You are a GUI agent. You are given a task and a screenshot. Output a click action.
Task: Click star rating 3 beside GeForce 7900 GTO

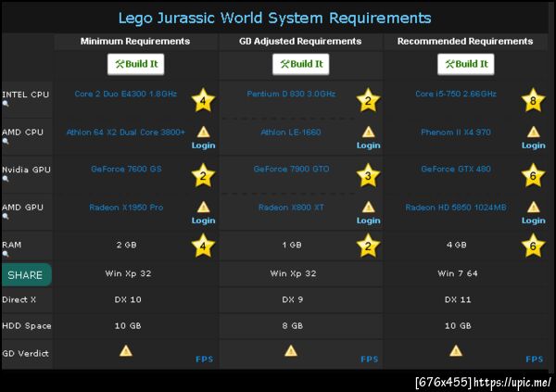tap(368, 175)
